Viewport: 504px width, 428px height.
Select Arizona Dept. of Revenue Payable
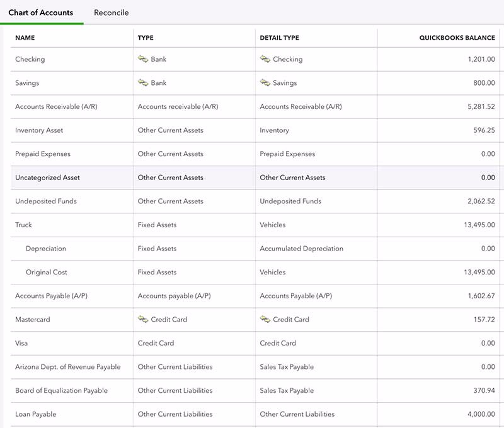pyautogui.click(x=68, y=367)
